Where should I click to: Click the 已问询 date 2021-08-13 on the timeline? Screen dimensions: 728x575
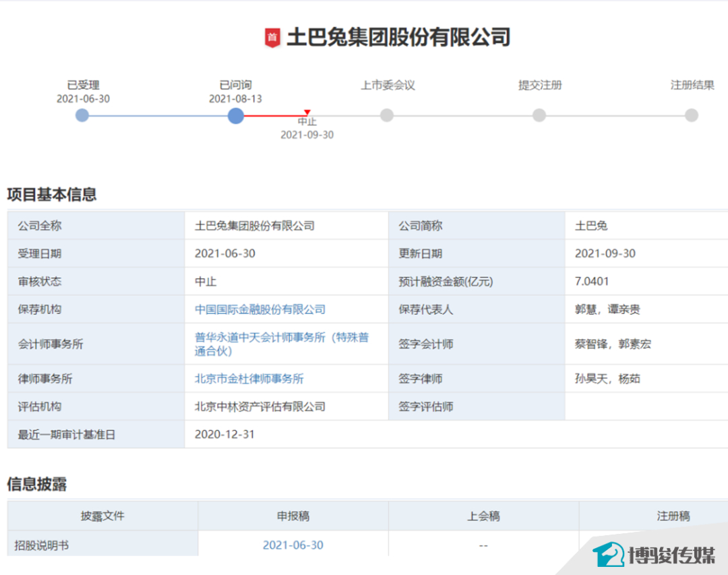[x=235, y=99]
